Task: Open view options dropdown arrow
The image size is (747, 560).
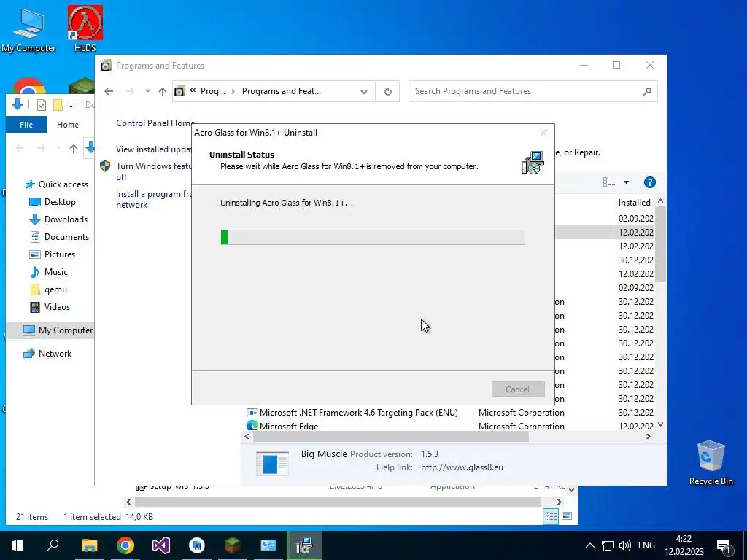Action: click(x=626, y=182)
